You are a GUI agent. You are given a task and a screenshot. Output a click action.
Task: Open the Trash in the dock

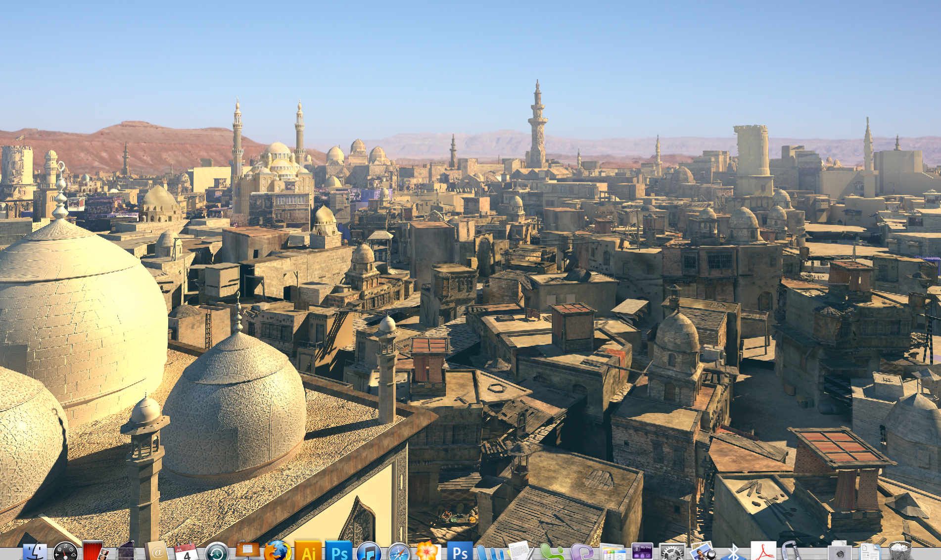900,551
